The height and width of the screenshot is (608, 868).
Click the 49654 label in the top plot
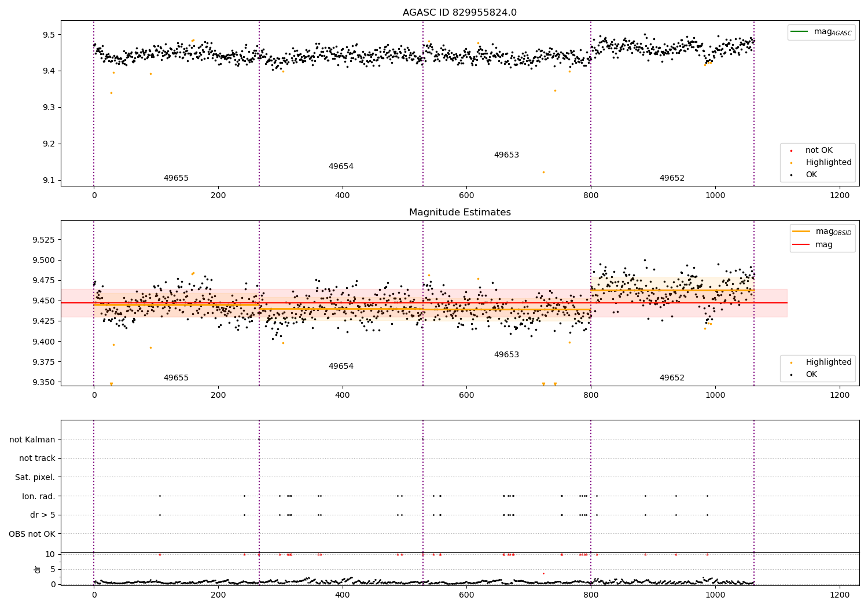point(341,167)
